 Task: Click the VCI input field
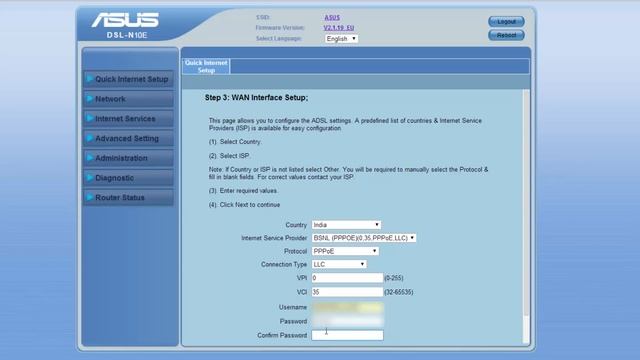coord(347,292)
